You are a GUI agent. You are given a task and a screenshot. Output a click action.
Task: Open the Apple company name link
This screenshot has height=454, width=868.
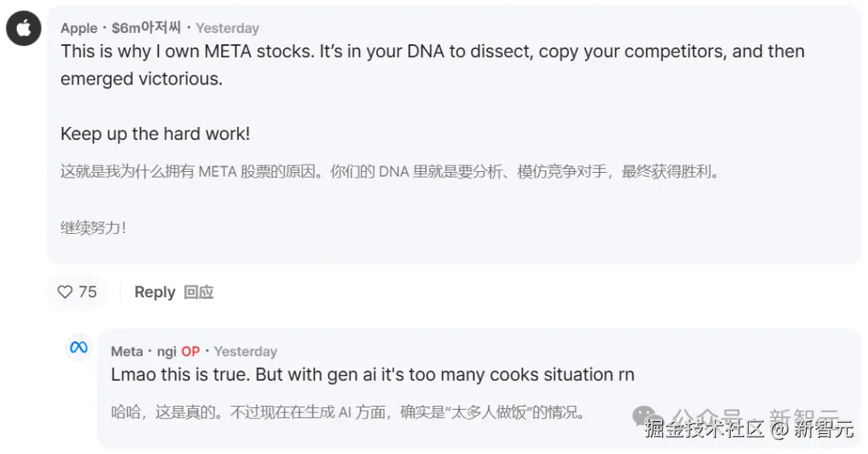click(x=79, y=28)
